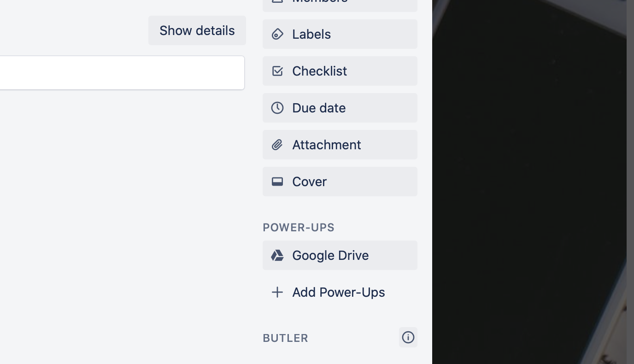Click the Attachment paperclip icon

[x=277, y=145]
